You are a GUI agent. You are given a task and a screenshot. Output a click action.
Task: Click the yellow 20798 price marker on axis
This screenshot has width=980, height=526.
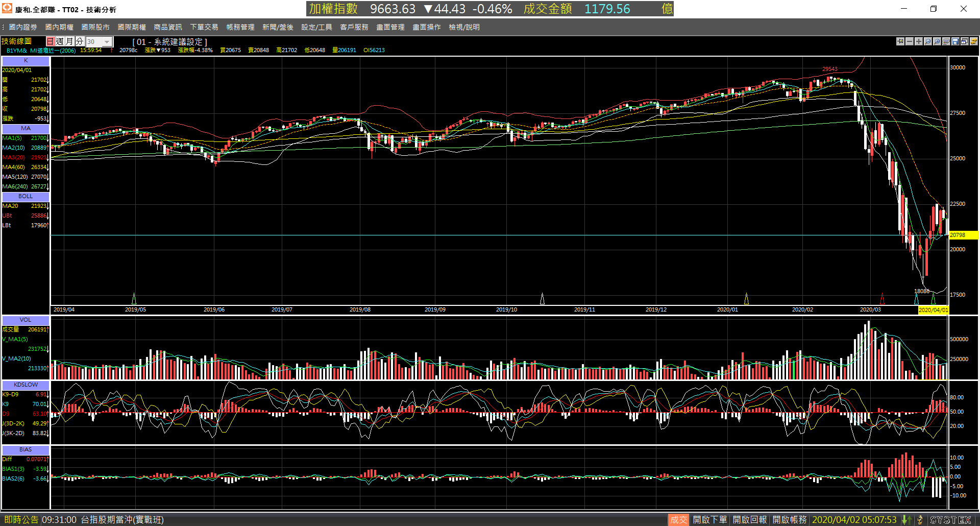click(x=963, y=235)
